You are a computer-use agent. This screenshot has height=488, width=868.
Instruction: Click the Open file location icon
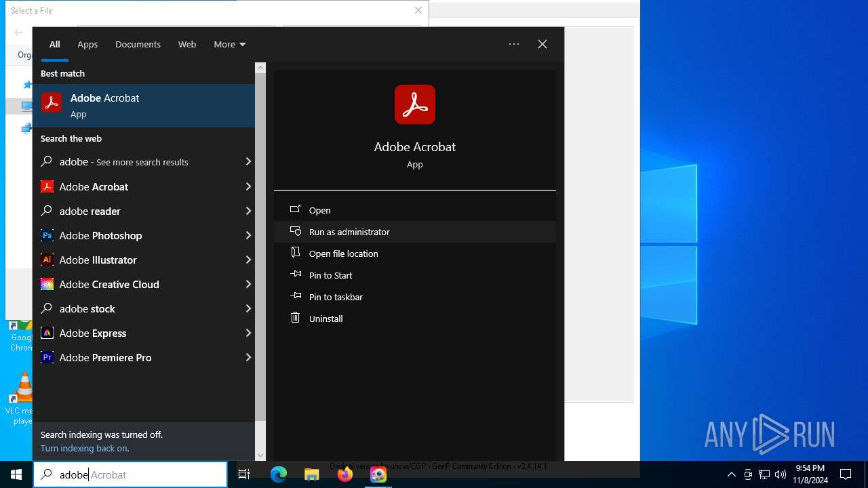pyautogui.click(x=296, y=253)
